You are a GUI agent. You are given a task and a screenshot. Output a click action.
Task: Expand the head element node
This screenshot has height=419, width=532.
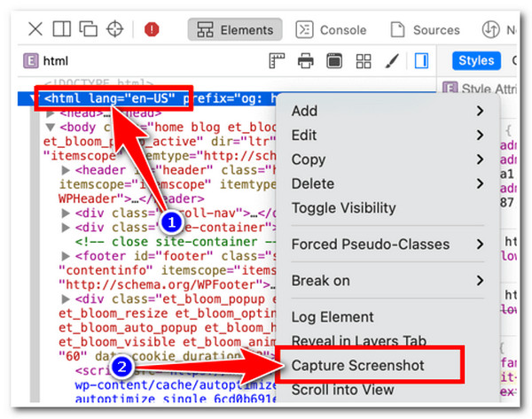pyautogui.click(x=51, y=113)
